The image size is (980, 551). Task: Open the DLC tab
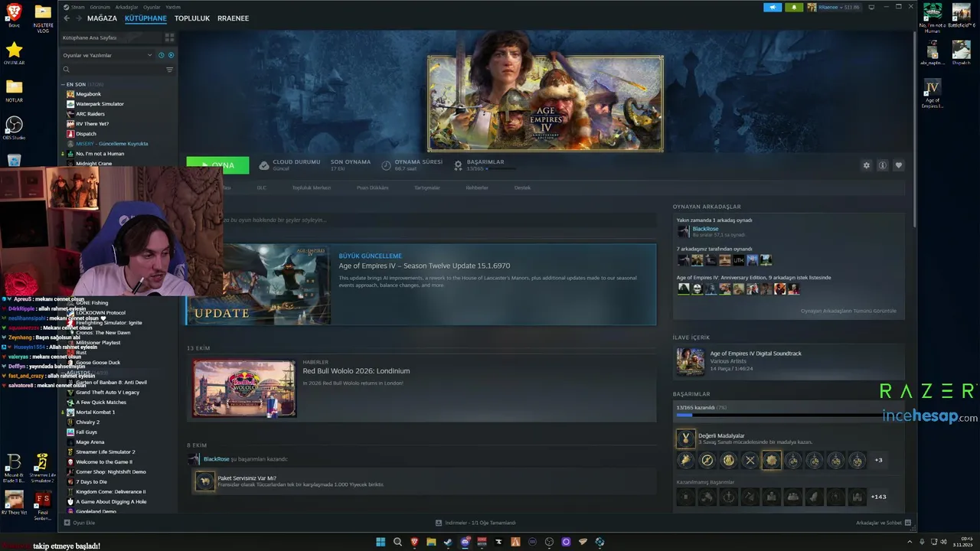(261, 187)
